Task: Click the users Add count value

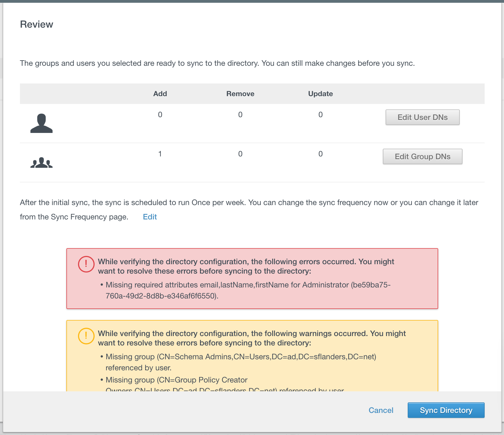Action: pyautogui.click(x=160, y=115)
